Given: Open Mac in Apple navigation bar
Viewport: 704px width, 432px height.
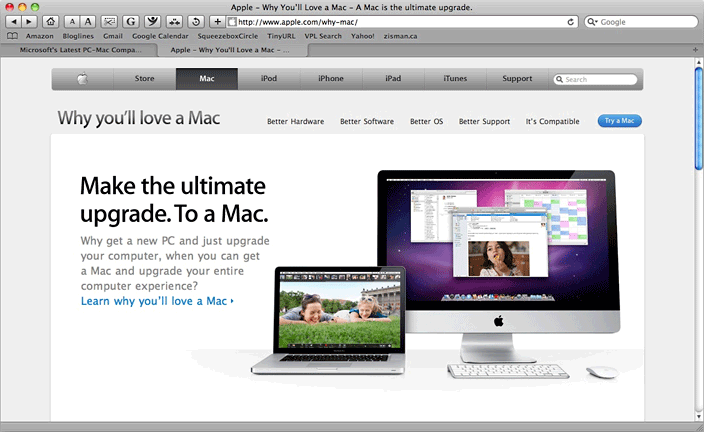Looking at the screenshot, I should click(x=207, y=79).
